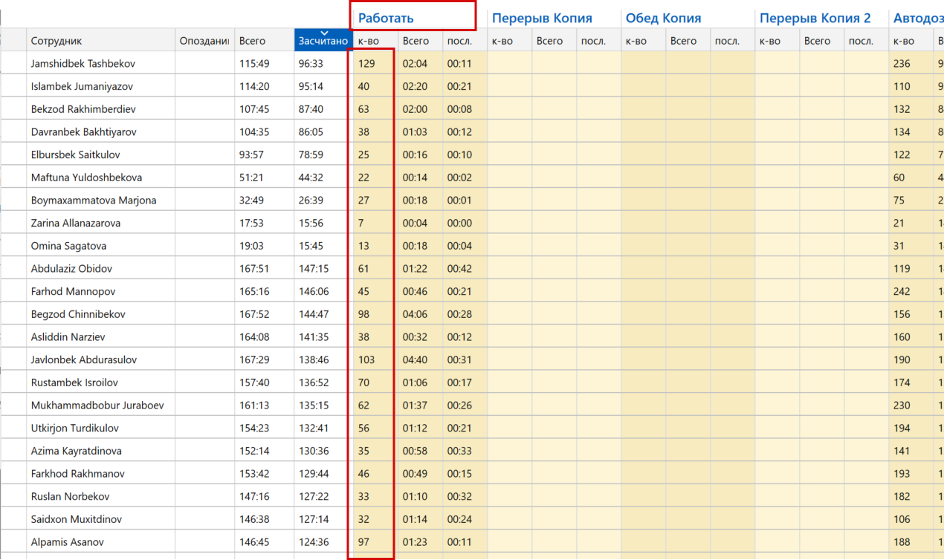Select employee Jamshidbek Tashbekov
944x560 pixels.
point(83,64)
